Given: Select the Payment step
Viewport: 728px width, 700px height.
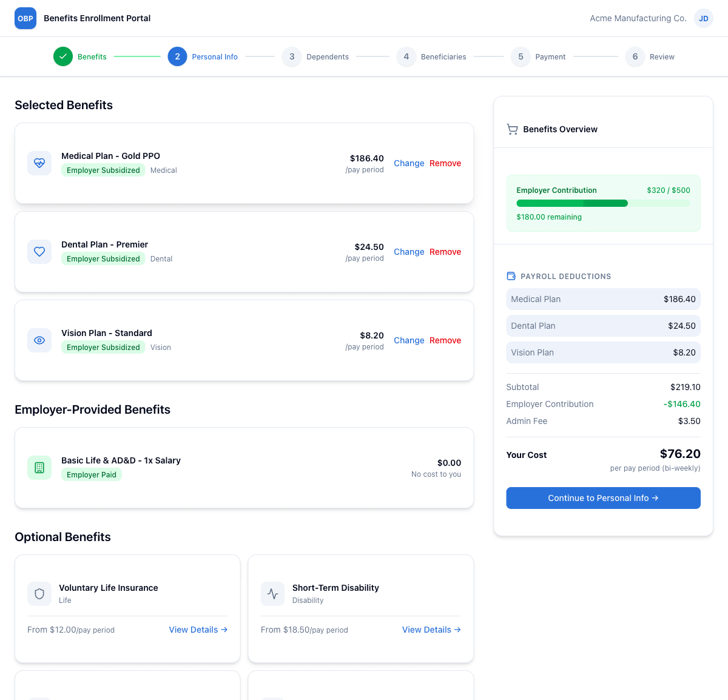Looking at the screenshot, I should (521, 56).
